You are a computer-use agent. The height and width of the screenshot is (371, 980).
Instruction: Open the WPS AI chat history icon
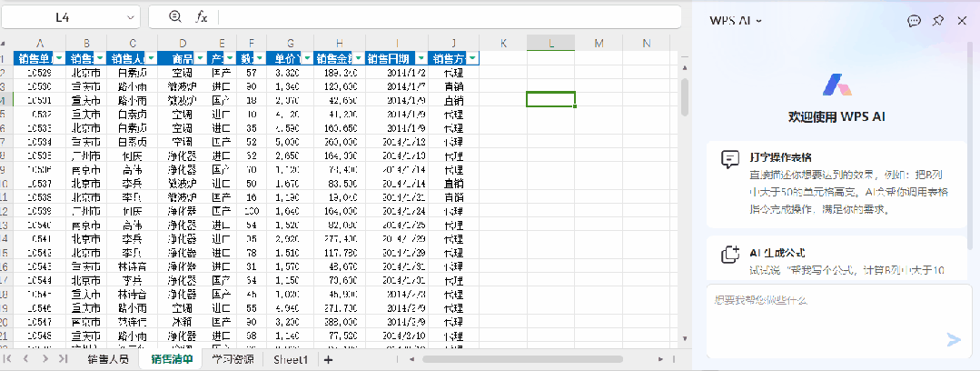(914, 21)
